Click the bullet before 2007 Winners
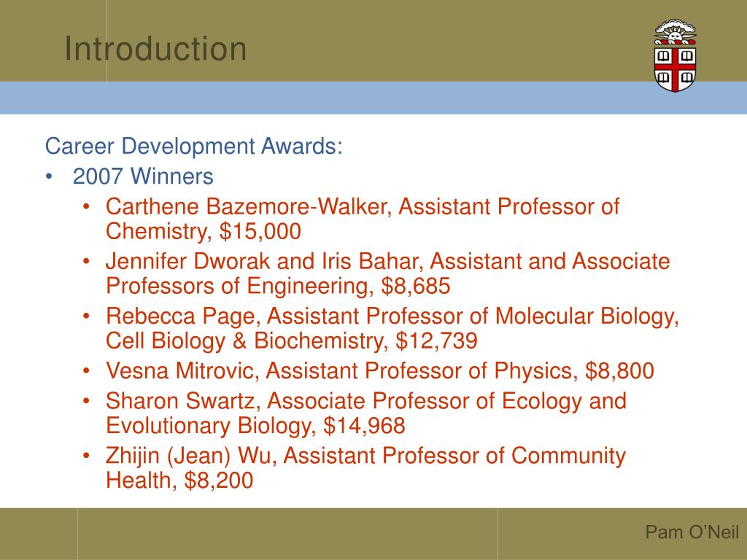 click(x=49, y=176)
